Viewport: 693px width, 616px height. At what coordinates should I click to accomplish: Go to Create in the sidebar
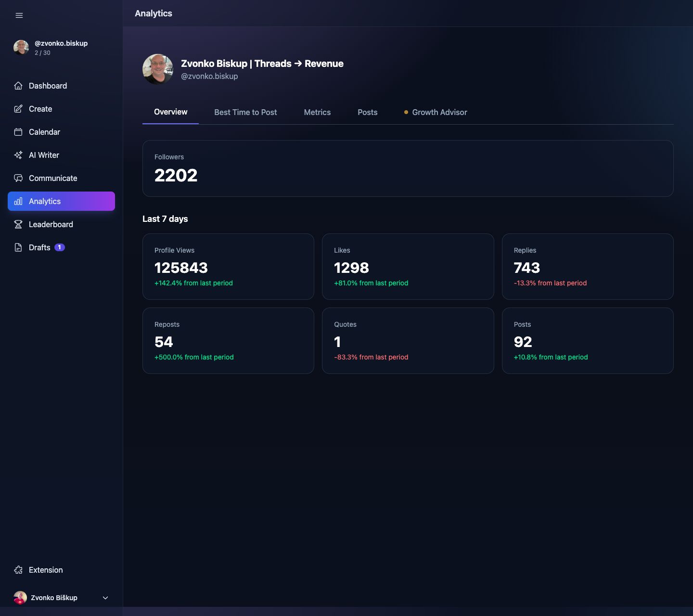[61, 109]
